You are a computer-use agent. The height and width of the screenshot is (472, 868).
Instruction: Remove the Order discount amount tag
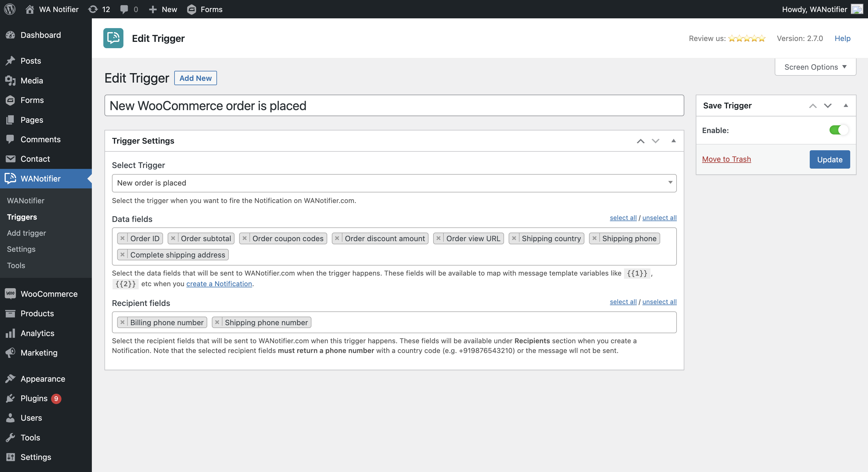(x=337, y=238)
